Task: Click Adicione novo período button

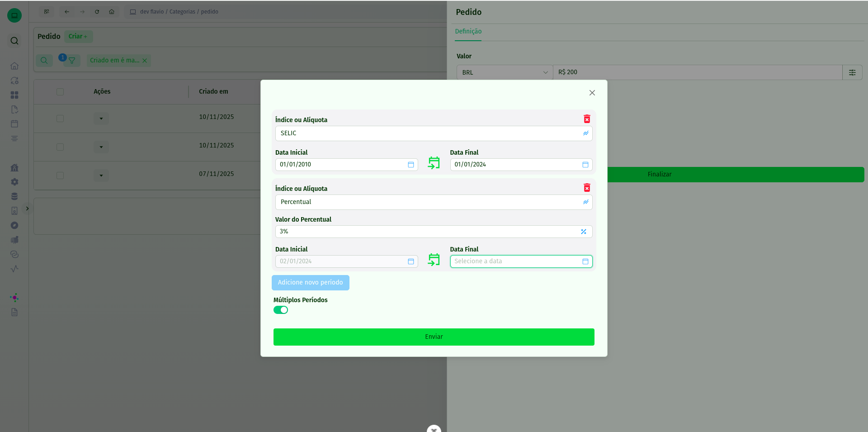Action: [310, 283]
